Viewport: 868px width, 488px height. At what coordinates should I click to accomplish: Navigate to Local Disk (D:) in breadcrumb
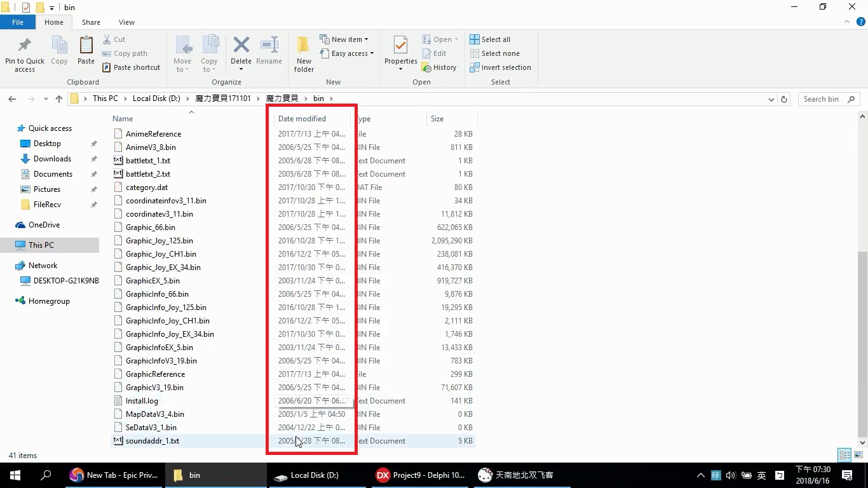click(156, 98)
